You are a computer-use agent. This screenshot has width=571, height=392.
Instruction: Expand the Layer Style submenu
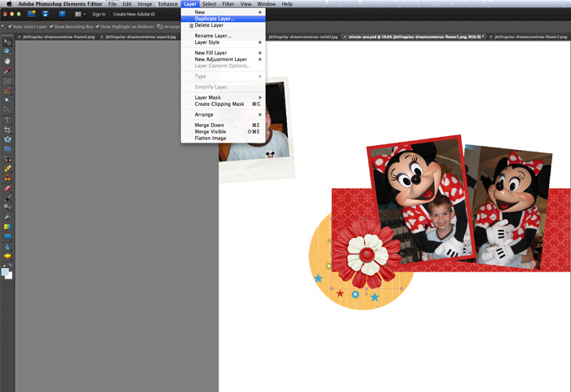pos(224,42)
